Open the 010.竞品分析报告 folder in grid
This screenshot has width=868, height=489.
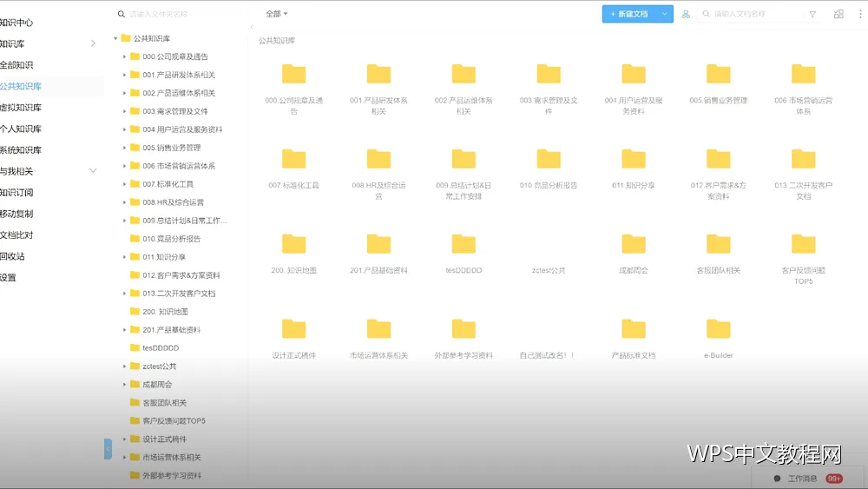click(549, 159)
